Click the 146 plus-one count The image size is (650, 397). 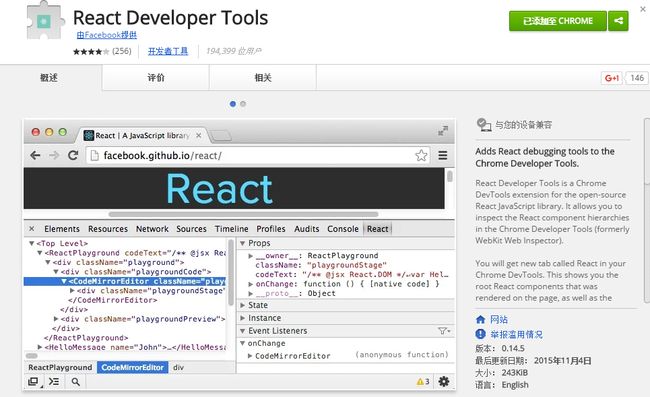pyautogui.click(x=637, y=78)
